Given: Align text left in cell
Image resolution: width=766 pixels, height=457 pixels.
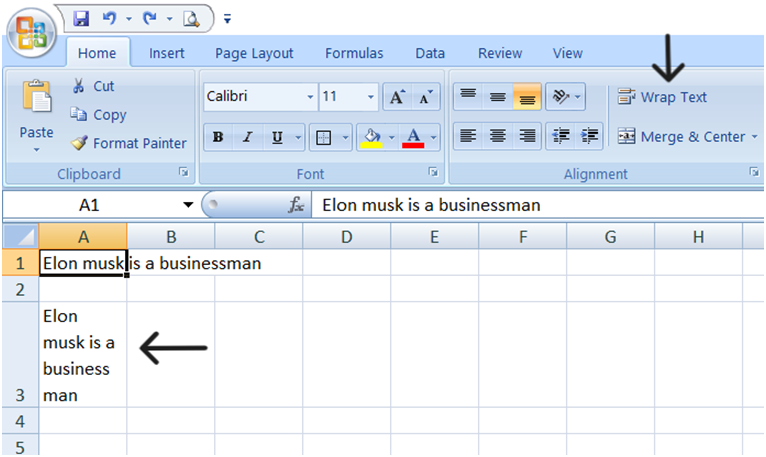Looking at the screenshot, I should pos(468,136).
